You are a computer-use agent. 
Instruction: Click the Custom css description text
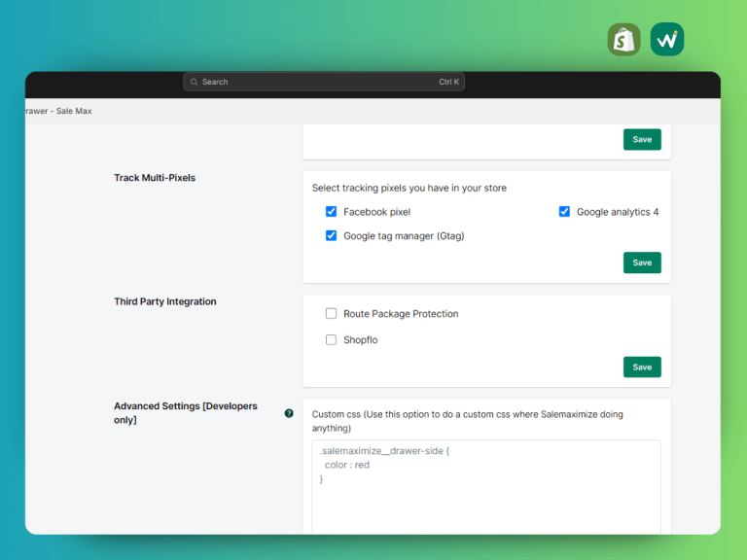click(467, 421)
